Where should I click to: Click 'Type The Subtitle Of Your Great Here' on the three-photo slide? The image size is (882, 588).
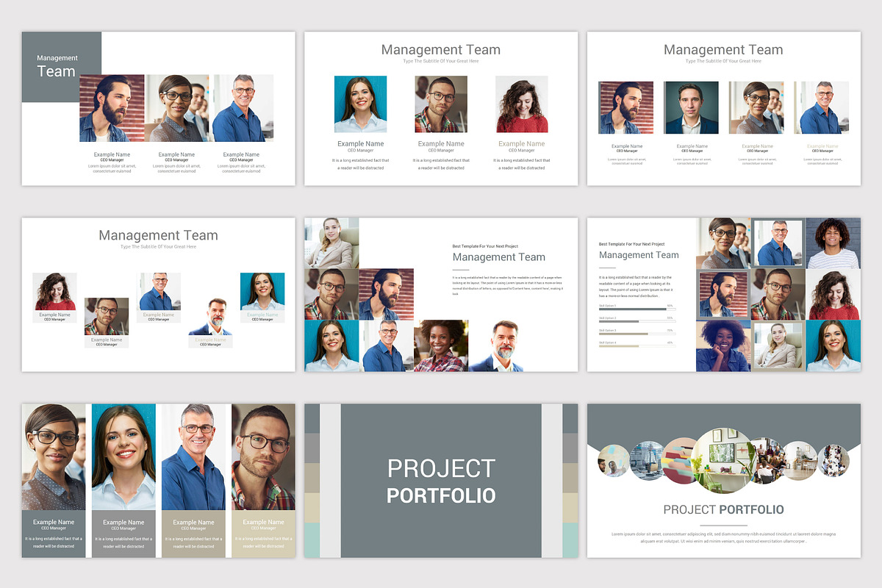pos(441,61)
